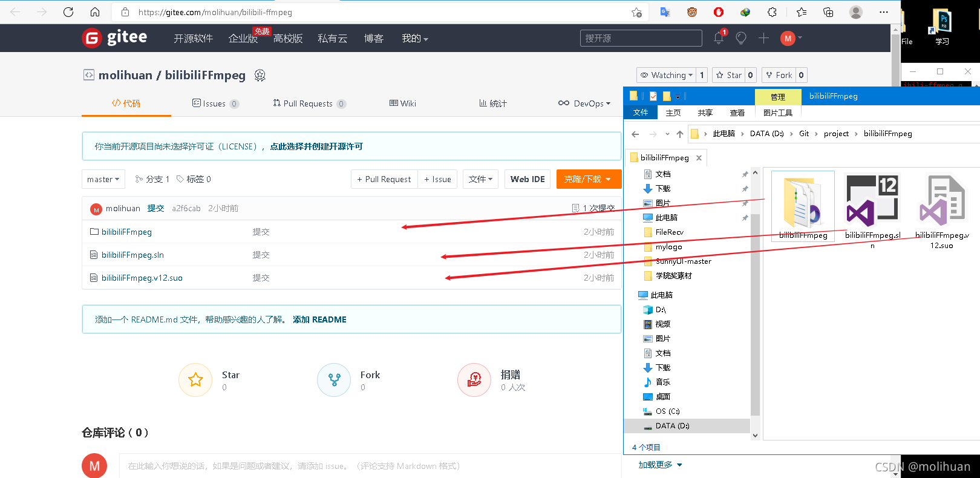Open Explorer 查看 ribbon tab
This screenshot has height=478, width=980.
[x=737, y=113]
